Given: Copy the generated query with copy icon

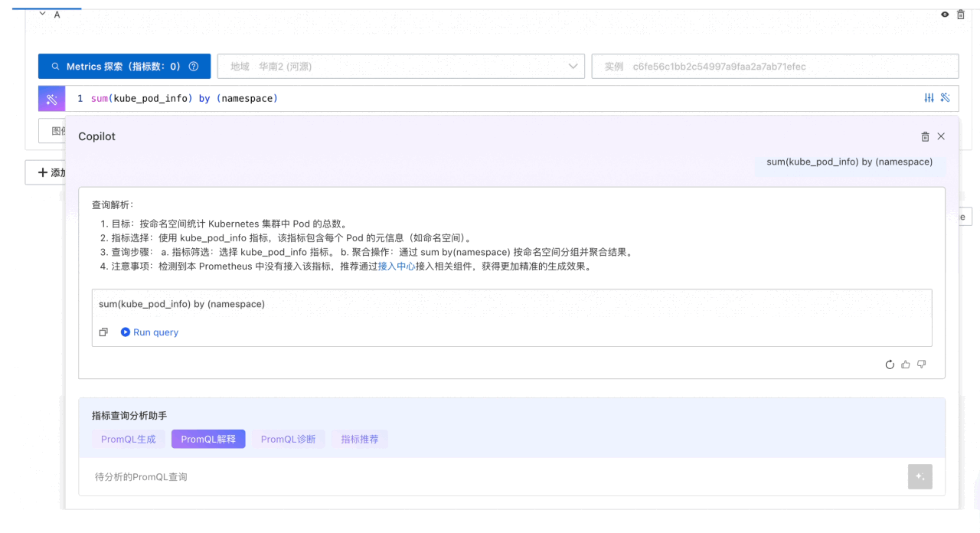Looking at the screenshot, I should (103, 332).
